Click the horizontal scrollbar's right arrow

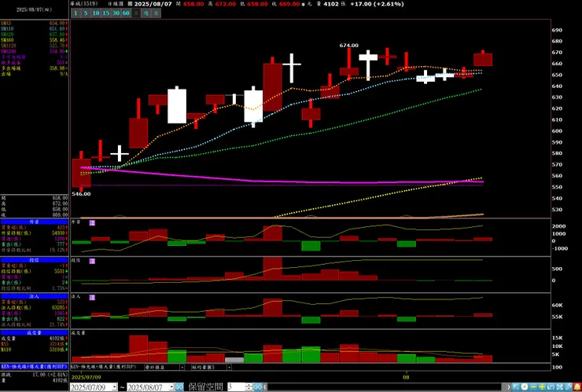[x=508, y=387]
